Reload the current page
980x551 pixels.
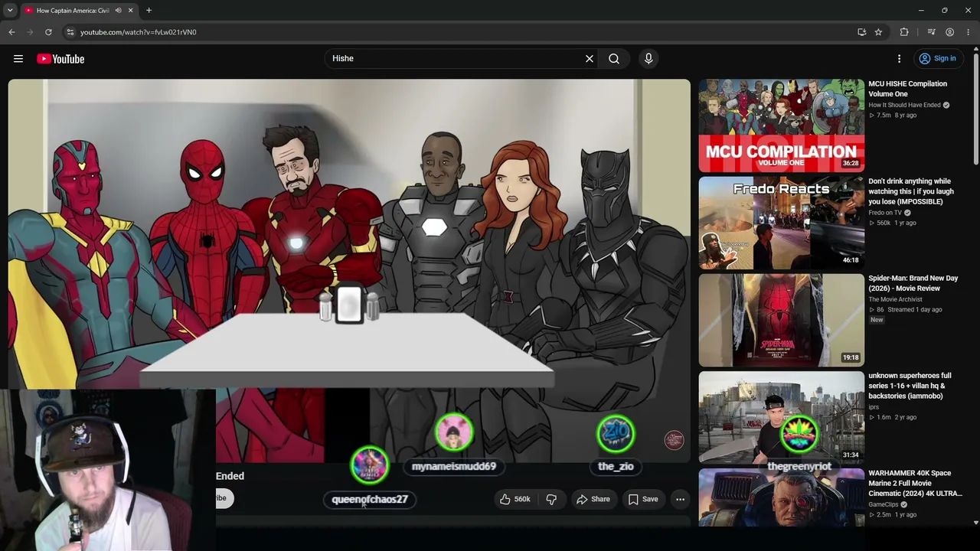[48, 32]
